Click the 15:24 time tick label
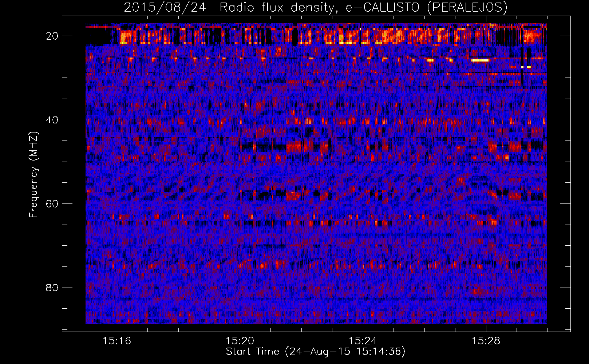The height and width of the screenshot is (364, 589). tap(363, 341)
